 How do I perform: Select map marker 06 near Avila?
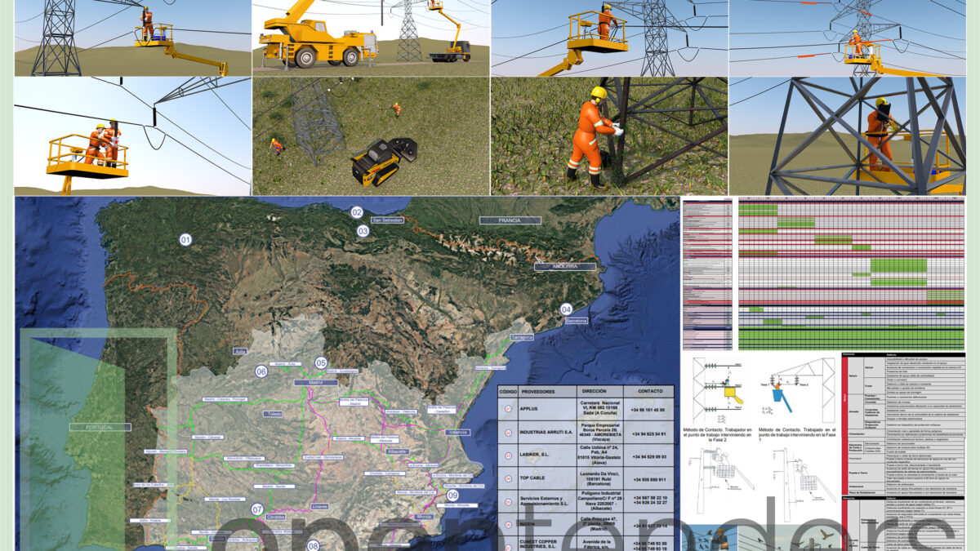point(261,371)
